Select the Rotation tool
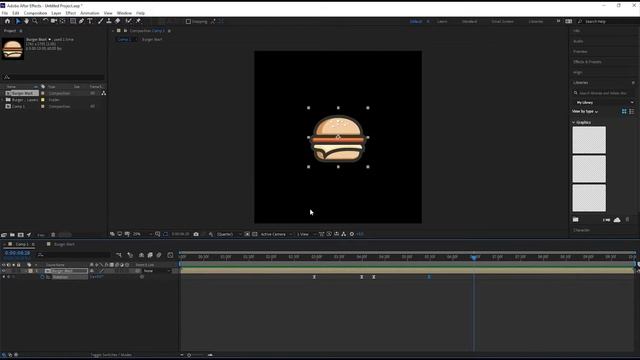The height and width of the screenshot is (360, 640). pos(45,21)
